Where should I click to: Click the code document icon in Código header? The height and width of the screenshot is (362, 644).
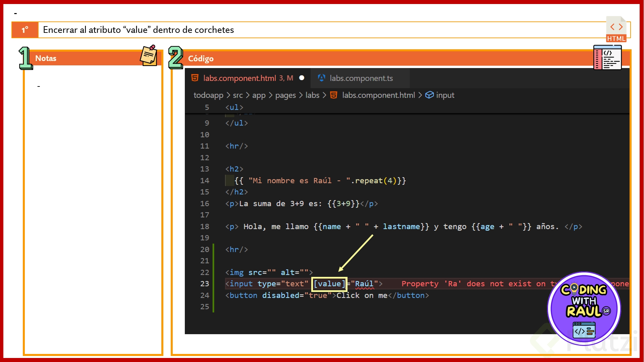[607, 58]
